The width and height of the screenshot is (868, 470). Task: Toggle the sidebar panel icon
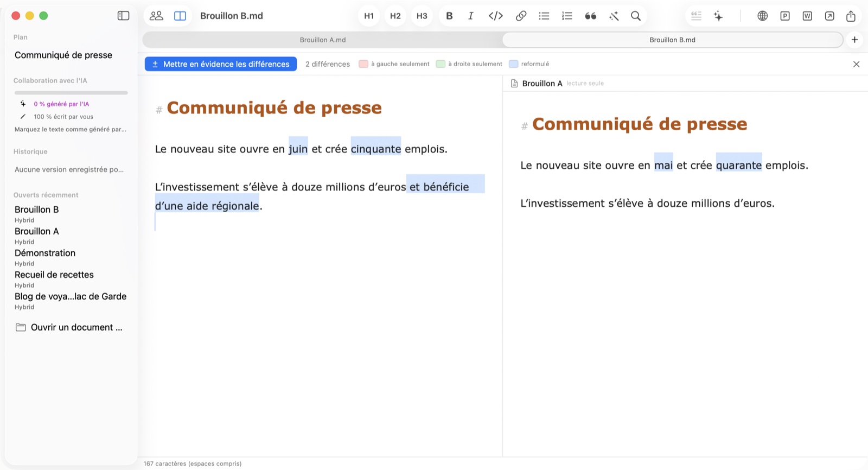pos(123,16)
